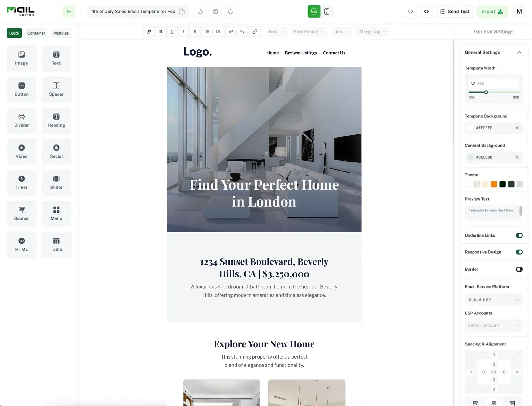Click the undo arrow icon
Image resolution: width=532 pixels, height=406 pixels.
point(200,11)
